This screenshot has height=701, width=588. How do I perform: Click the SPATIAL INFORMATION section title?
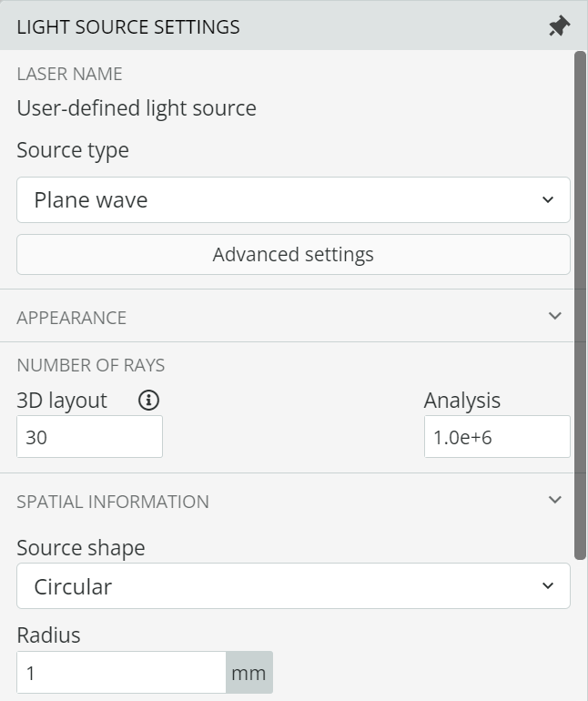click(x=113, y=502)
